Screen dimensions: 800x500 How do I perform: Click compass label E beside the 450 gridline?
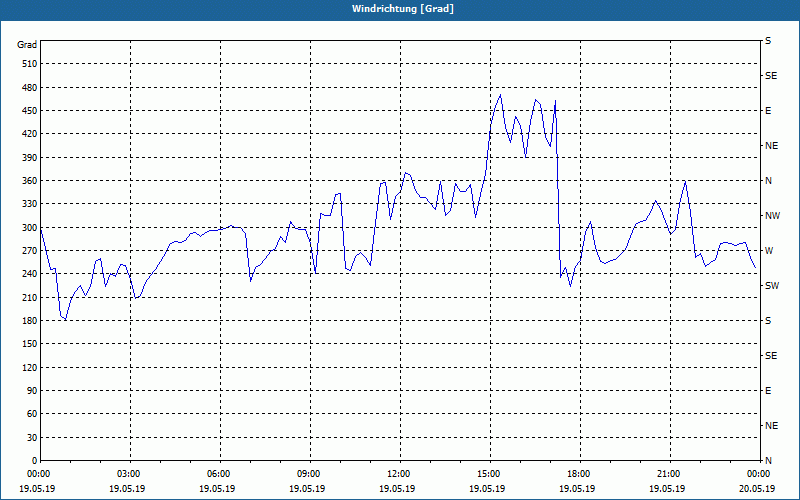click(x=768, y=111)
